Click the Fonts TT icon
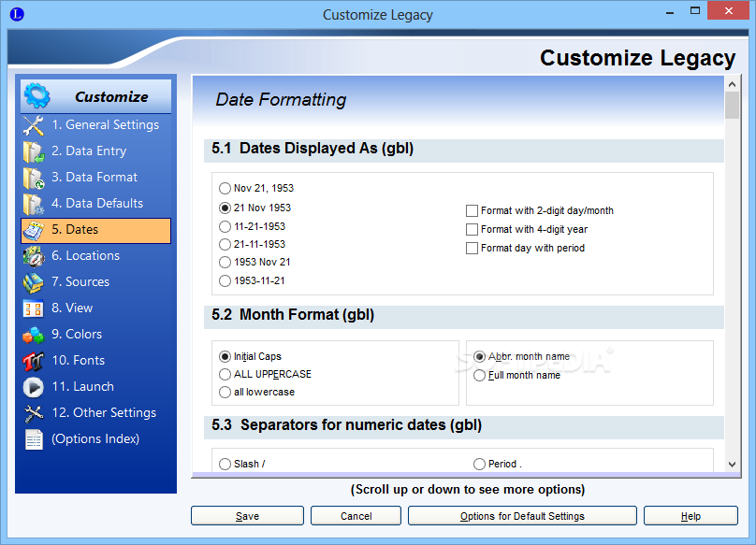756x545 pixels. click(x=34, y=361)
